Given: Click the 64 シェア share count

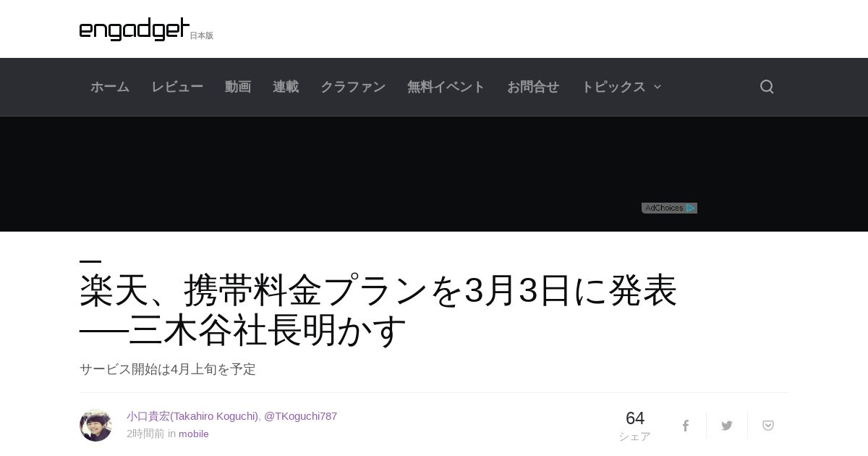Looking at the screenshot, I should [634, 426].
